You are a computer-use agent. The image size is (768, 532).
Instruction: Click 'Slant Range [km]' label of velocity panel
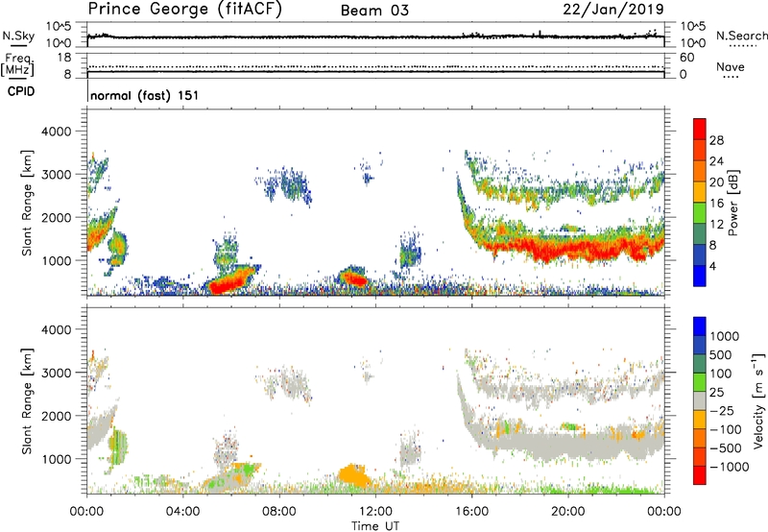[x=27, y=401]
